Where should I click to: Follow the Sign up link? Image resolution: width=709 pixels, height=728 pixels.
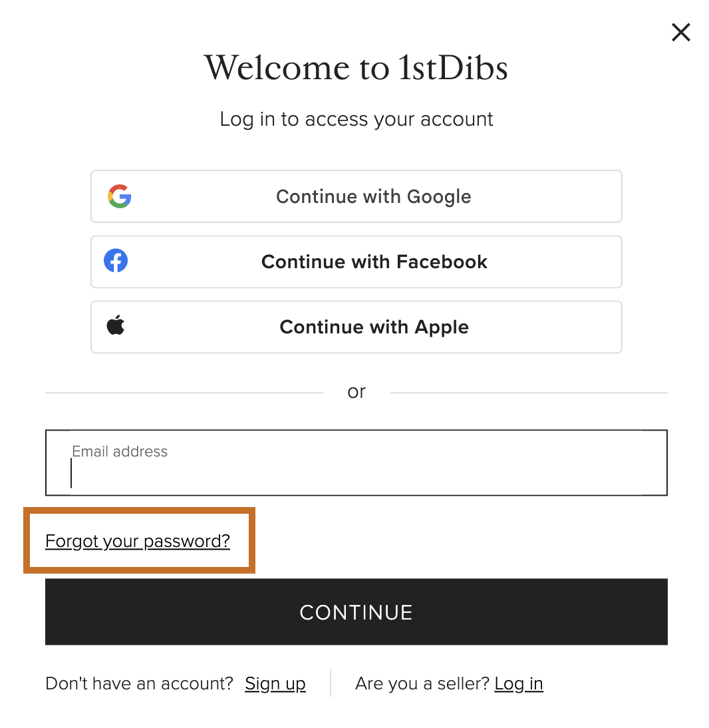pyautogui.click(x=275, y=684)
